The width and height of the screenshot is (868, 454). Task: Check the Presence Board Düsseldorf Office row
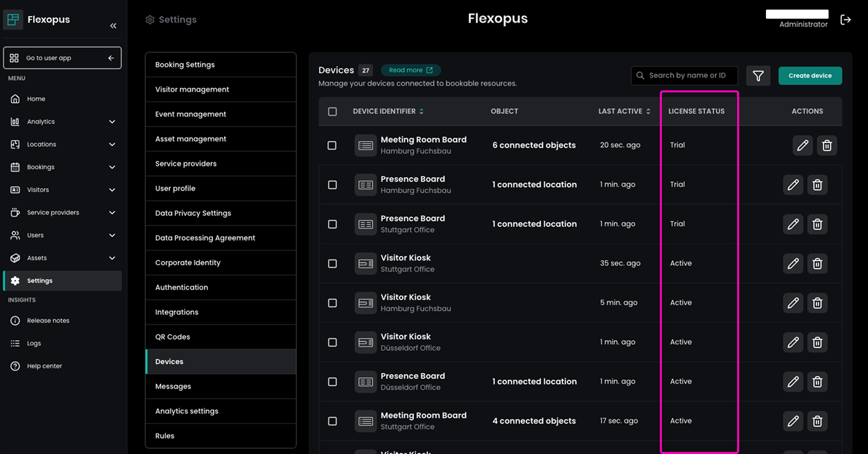[x=332, y=382]
